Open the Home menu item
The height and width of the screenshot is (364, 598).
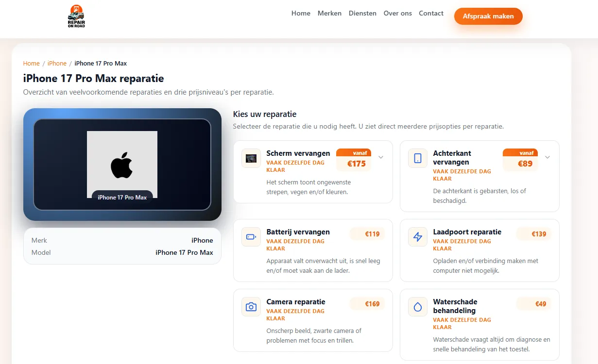301,13
